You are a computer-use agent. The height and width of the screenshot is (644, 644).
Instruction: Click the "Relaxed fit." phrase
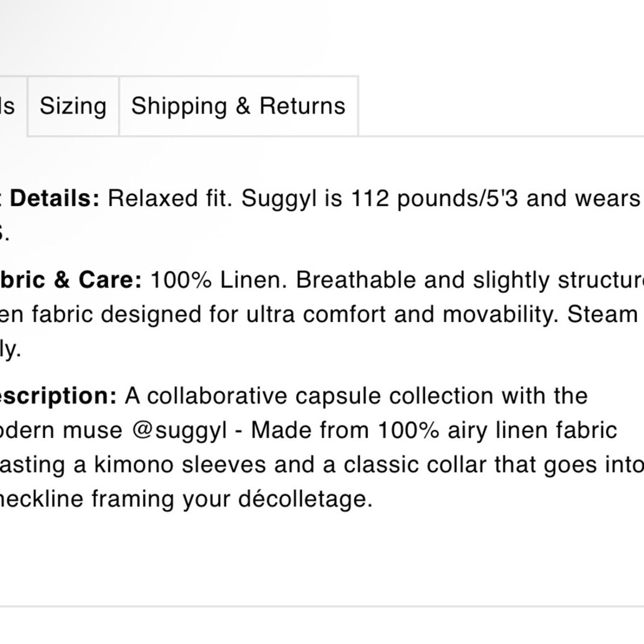170,198
